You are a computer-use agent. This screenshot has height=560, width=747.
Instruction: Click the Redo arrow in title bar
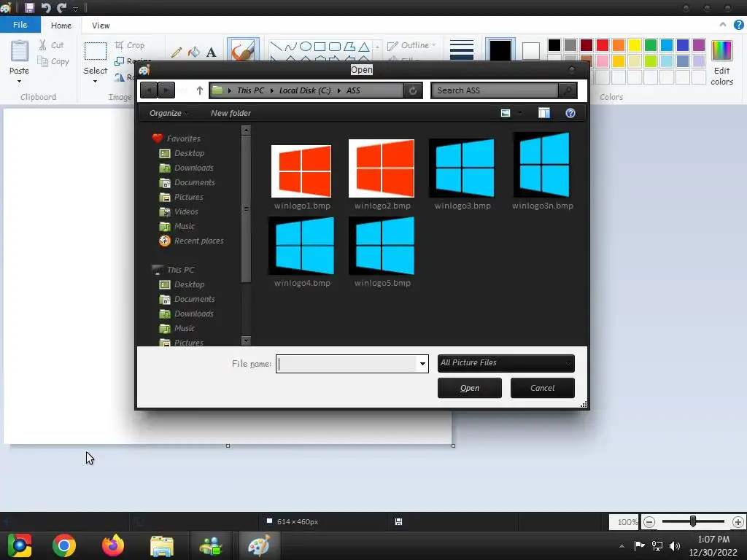[x=61, y=7]
